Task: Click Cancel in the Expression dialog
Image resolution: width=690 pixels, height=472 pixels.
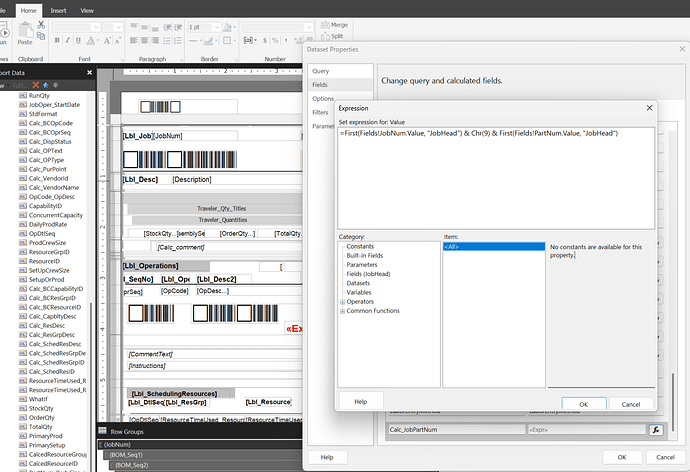Action: (631, 404)
